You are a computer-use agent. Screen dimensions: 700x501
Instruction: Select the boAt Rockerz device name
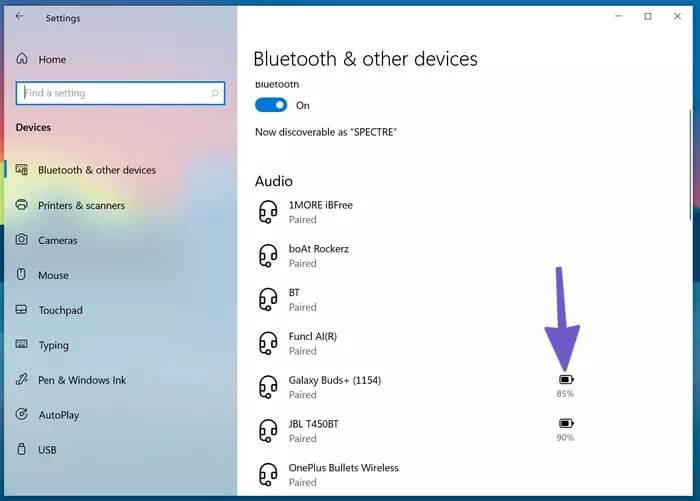pyautogui.click(x=319, y=249)
